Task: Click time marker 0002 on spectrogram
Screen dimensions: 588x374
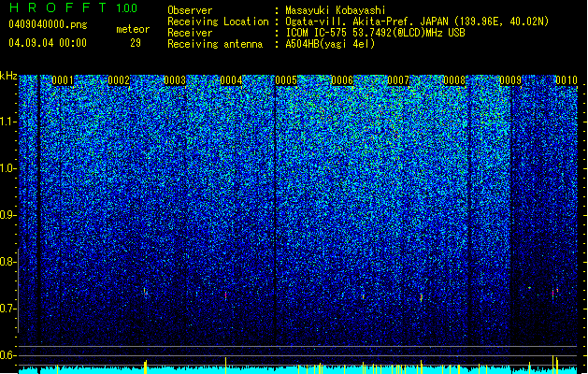Action: coord(119,80)
